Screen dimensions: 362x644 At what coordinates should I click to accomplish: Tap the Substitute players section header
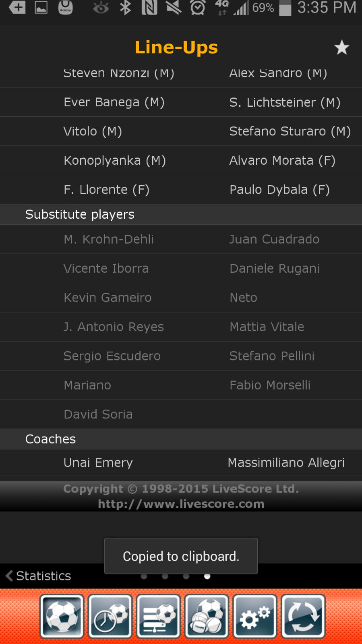(181, 214)
